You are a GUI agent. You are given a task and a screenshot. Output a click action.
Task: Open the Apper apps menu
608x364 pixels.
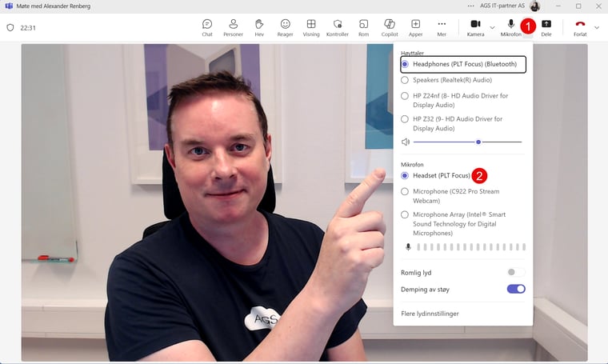tap(415, 27)
